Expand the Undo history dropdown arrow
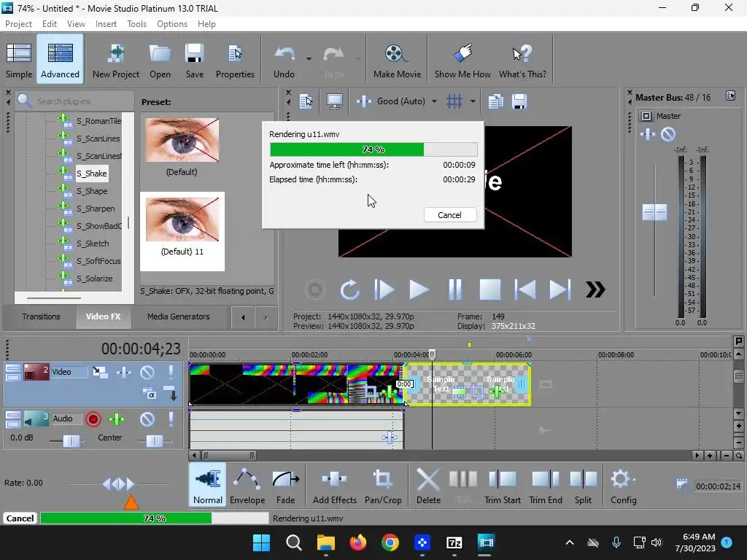747x560 pixels. pyautogui.click(x=309, y=59)
